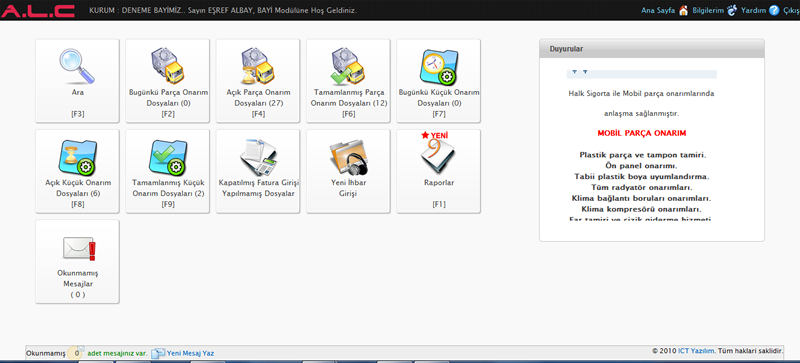
Task: Open Okunmamış Mesajlar envelope icon
Action: [x=79, y=248]
